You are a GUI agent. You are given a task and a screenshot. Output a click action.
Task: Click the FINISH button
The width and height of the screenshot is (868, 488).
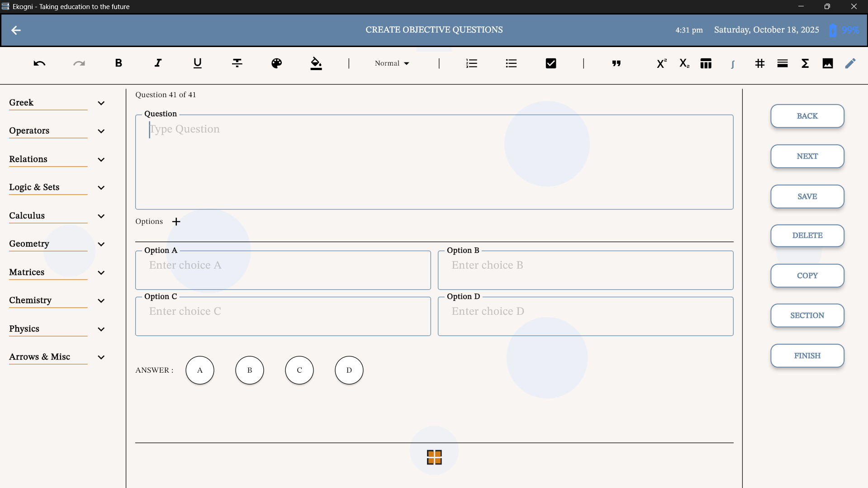[x=807, y=355]
